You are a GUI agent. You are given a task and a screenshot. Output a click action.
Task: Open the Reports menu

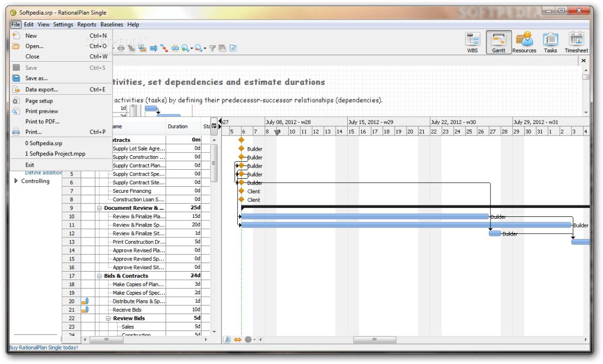tap(88, 24)
